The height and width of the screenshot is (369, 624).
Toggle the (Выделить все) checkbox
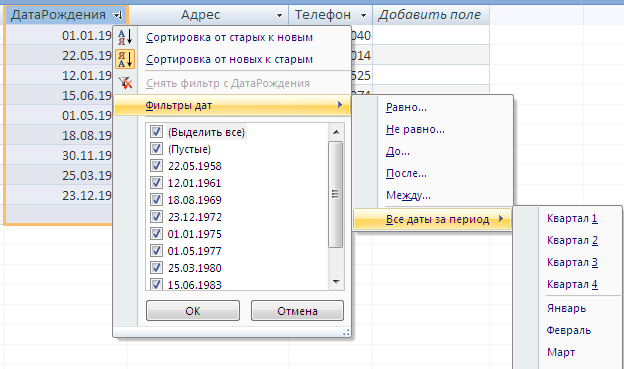coord(156,132)
